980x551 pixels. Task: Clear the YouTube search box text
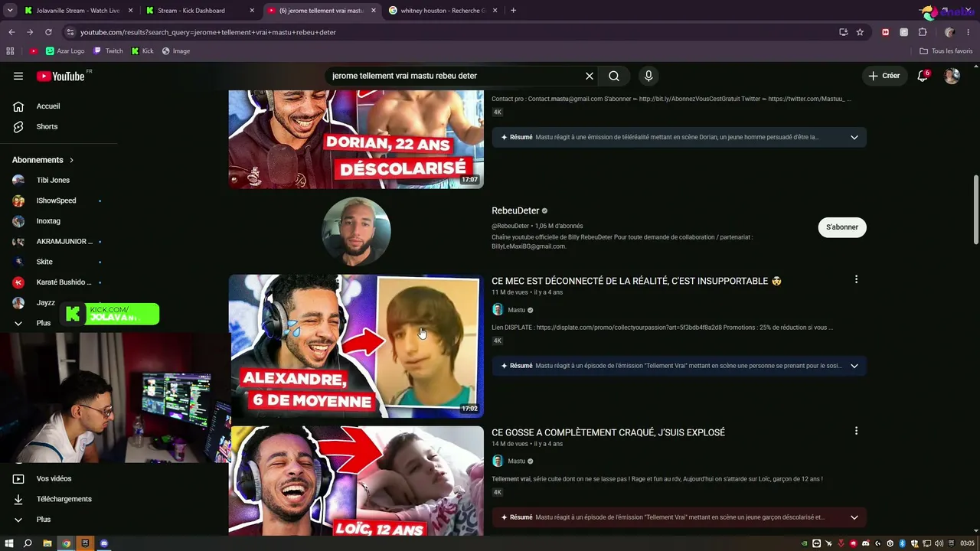(590, 76)
